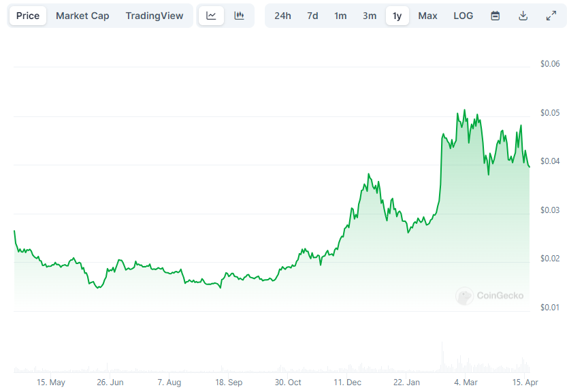Expand chart to fullscreen
The image size is (569, 392).
[551, 16]
